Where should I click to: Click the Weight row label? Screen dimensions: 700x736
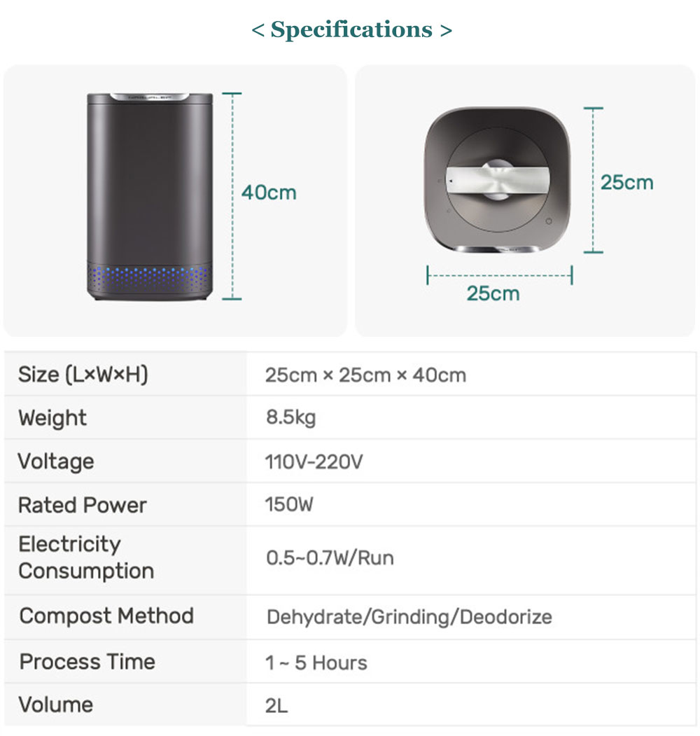click(x=52, y=418)
